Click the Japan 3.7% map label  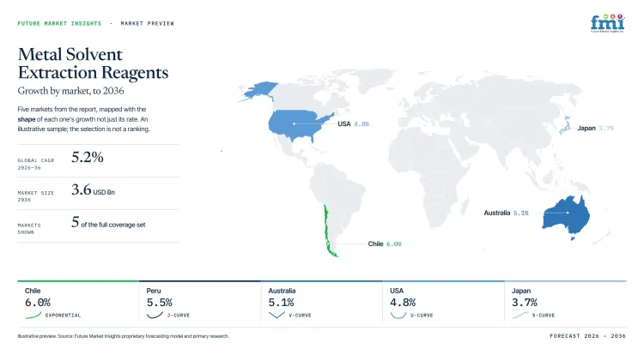point(596,128)
